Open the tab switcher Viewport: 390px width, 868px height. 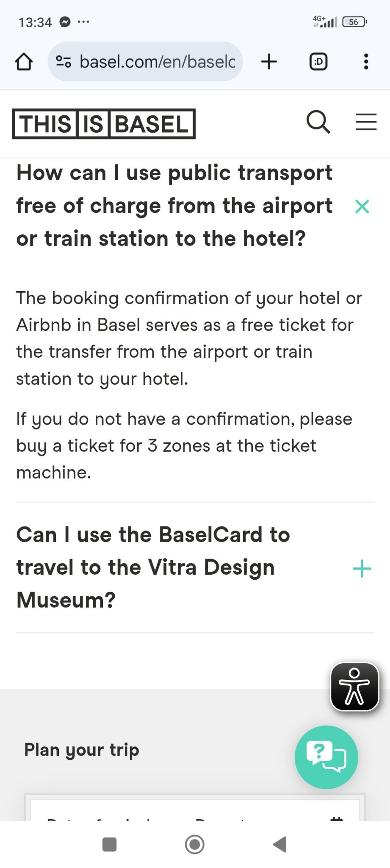[x=318, y=62]
